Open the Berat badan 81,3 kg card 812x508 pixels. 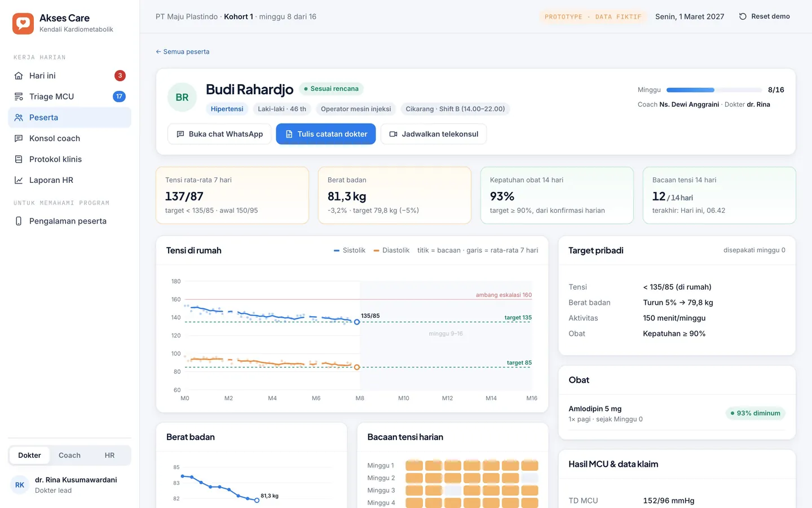pyautogui.click(x=395, y=195)
